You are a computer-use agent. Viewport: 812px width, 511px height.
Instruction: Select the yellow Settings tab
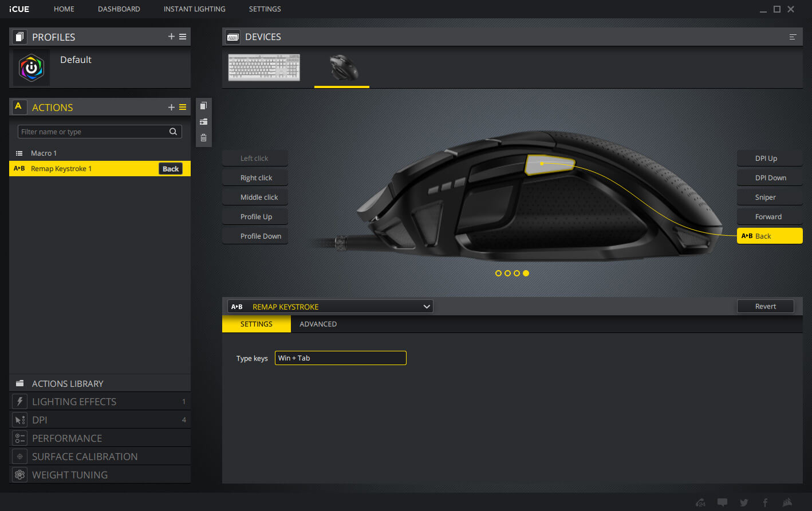pyautogui.click(x=257, y=324)
